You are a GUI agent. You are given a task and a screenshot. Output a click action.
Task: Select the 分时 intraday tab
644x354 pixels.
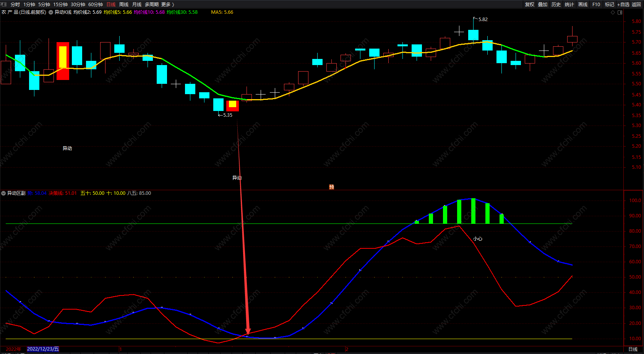coord(15,4)
